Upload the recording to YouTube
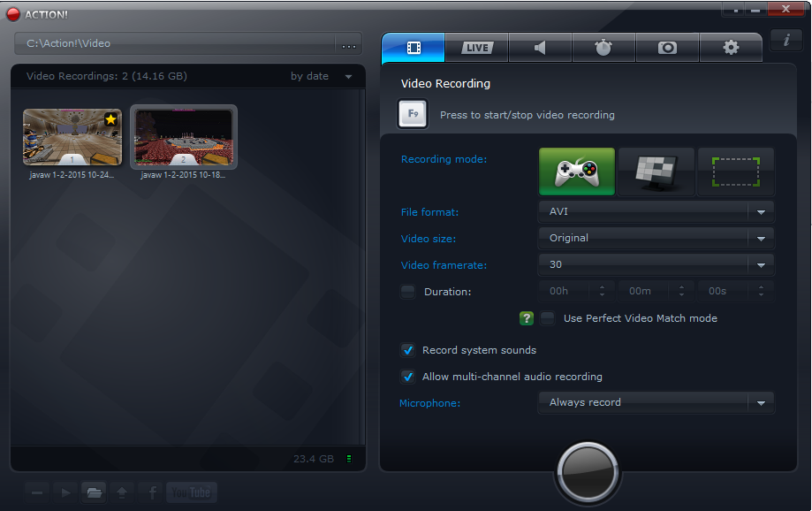This screenshot has height=511, width=812. (x=191, y=492)
